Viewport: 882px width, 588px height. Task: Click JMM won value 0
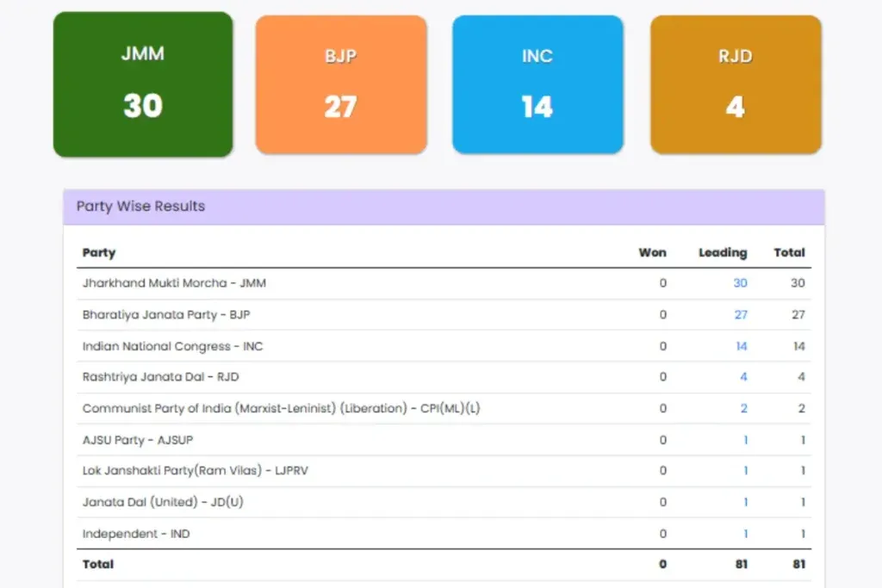click(663, 283)
